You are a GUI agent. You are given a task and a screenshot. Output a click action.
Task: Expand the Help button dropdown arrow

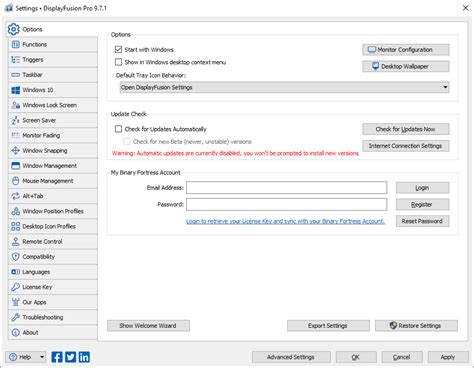point(42,357)
